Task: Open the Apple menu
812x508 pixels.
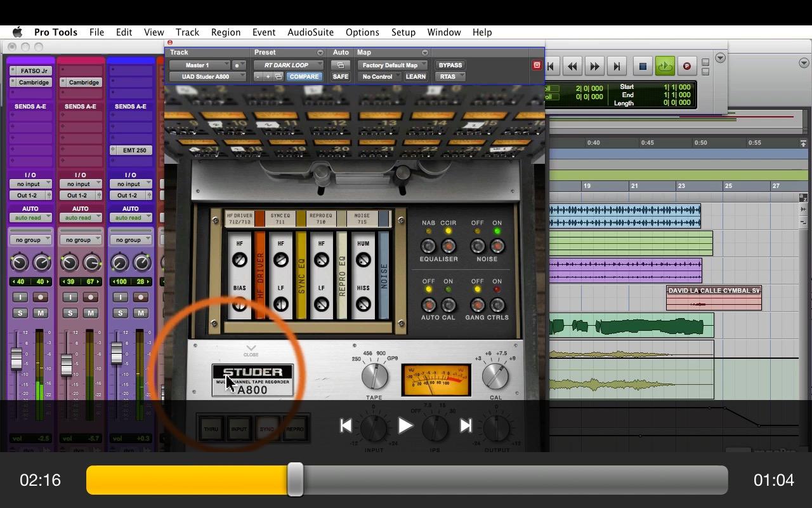Action: (17, 32)
